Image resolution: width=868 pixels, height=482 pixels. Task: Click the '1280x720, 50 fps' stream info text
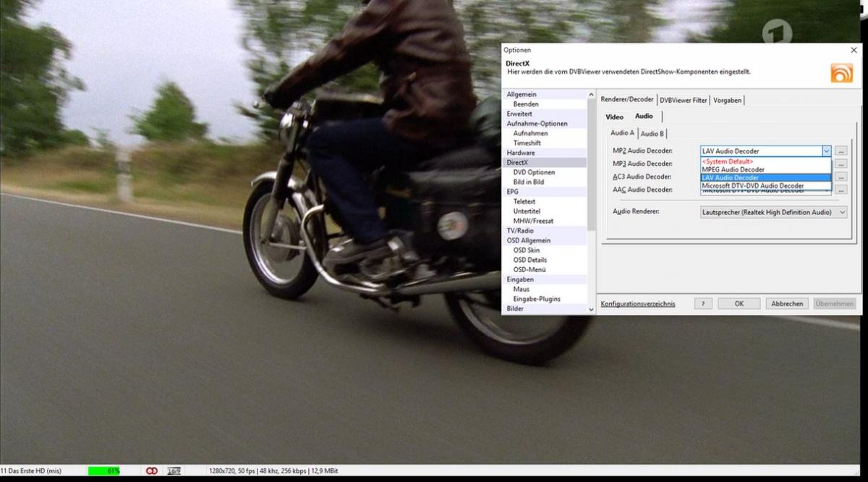click(x=233, y=471)
